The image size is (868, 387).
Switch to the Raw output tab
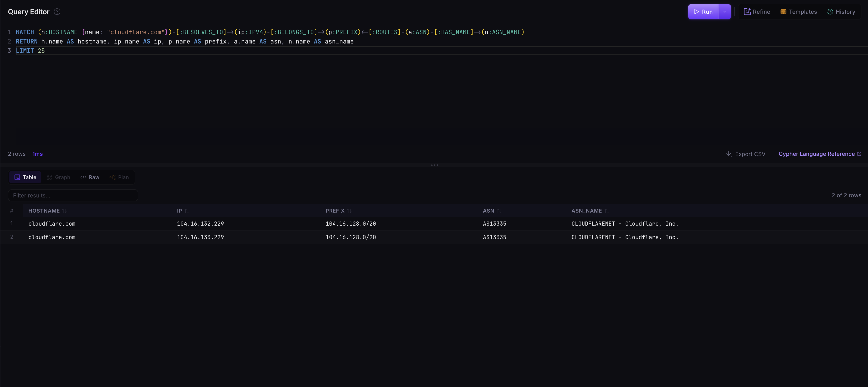[x=90, y=177]
